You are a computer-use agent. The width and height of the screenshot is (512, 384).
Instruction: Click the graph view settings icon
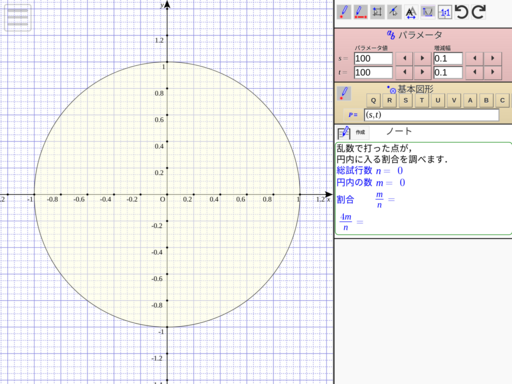click(x=428, y=12)
